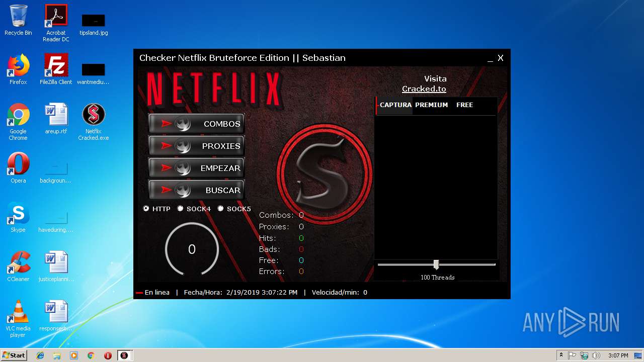Click the 'Proxies:' counter label
Image resolution: width=644 pixels, height=362 pixels.
tap(274, 227)
